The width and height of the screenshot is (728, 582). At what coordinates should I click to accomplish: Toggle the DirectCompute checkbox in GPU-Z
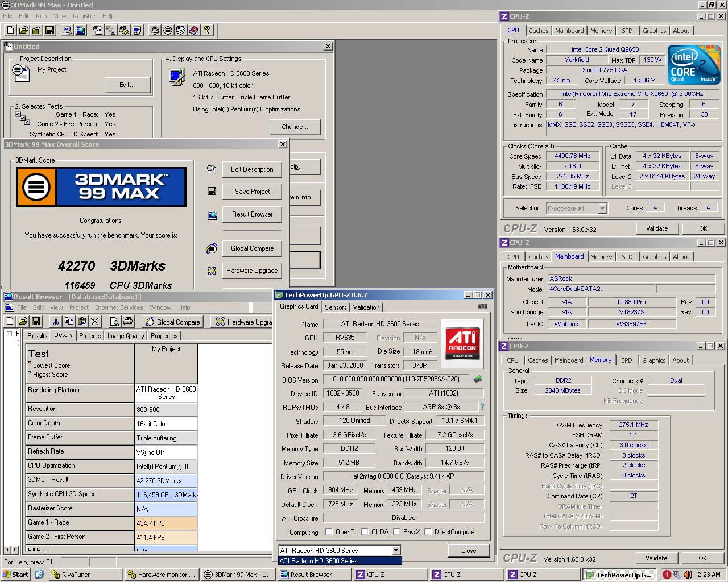click(x=428, y=532)
